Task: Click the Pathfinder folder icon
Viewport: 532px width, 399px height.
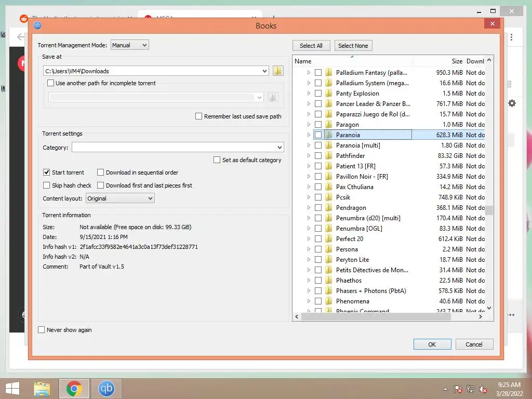Action: tap(328, 156)
